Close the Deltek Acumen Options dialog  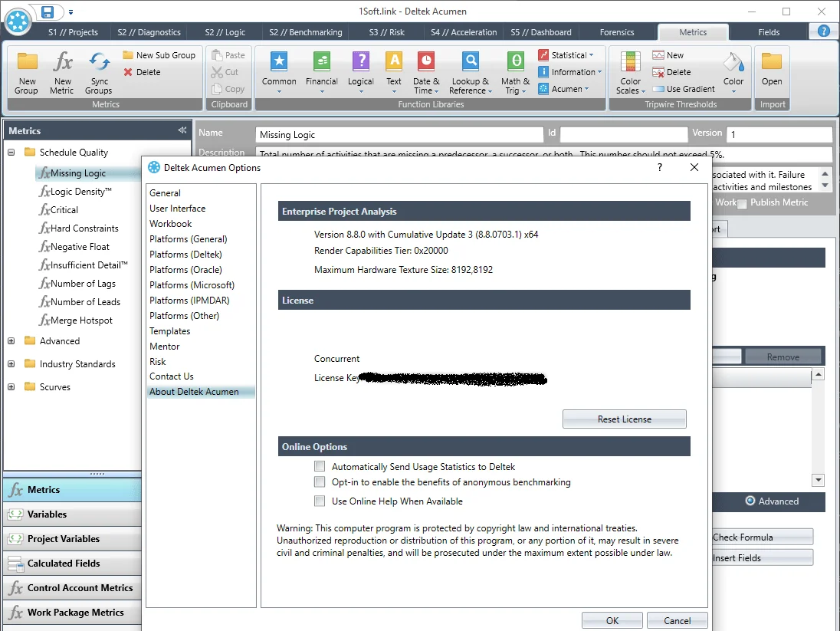pyautogui.click(x=694, y=167)
